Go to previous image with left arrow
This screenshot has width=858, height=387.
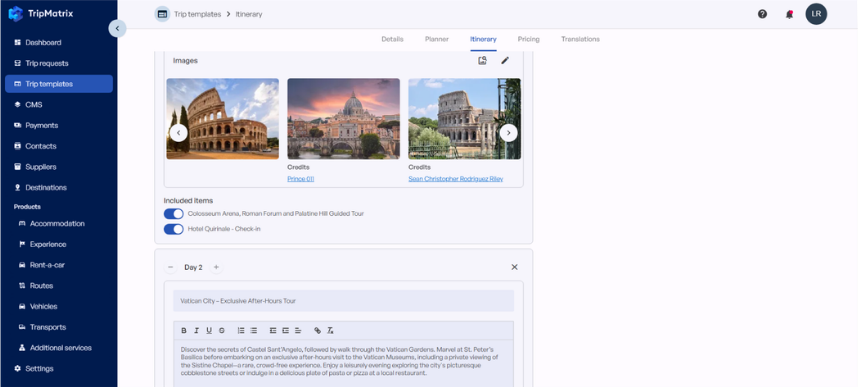[x=178, y=133]
